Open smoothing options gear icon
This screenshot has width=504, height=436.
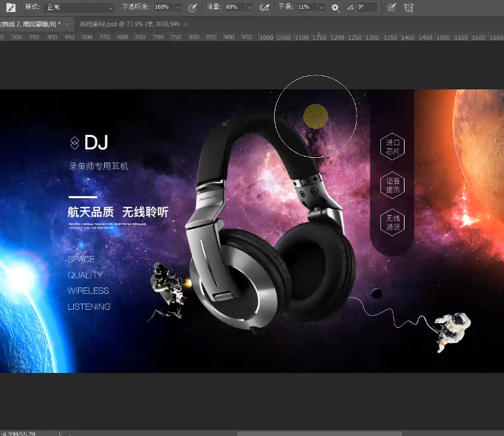point(335,7)
